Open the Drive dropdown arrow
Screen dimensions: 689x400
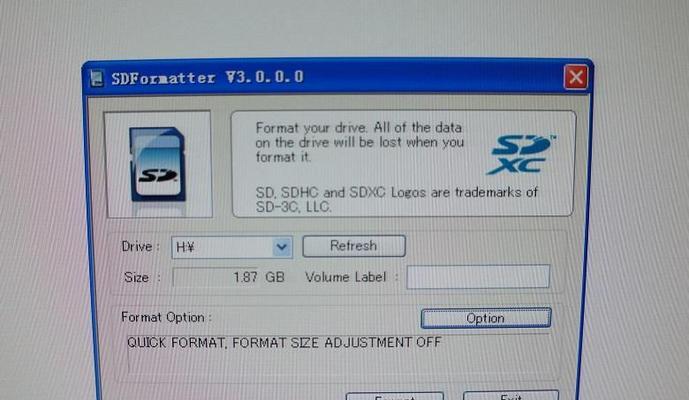282,247
